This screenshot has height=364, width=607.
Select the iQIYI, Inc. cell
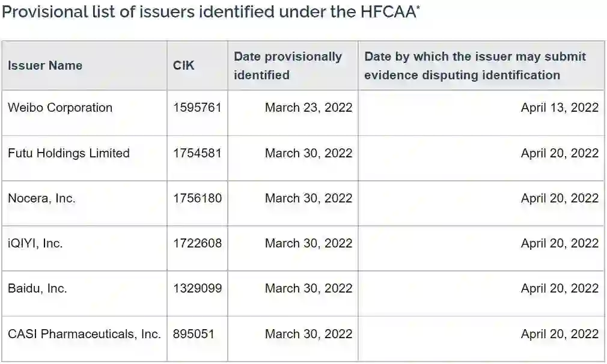coord(35,243)
